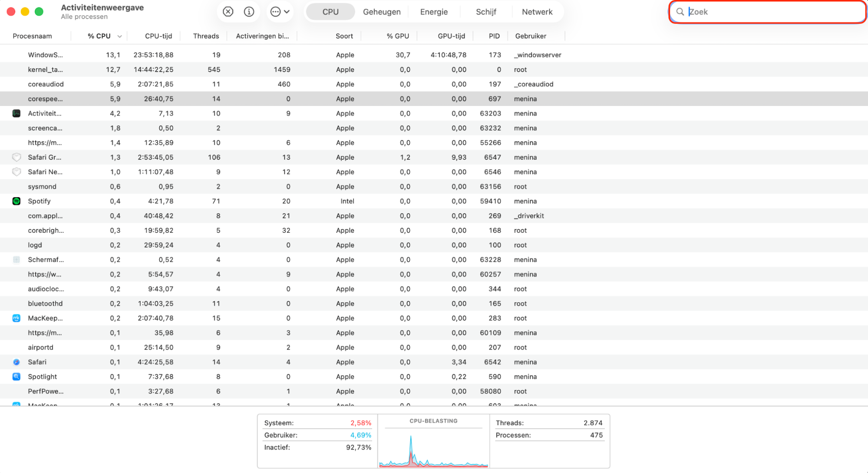868x473 pixels.
Task: Click the MacKeeper process icon
Action: coord(17,318)
